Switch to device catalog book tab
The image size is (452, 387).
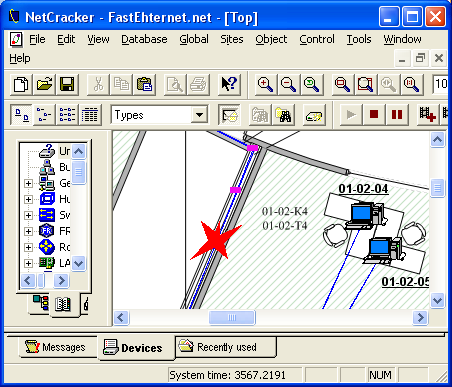[x=63, y=304]
